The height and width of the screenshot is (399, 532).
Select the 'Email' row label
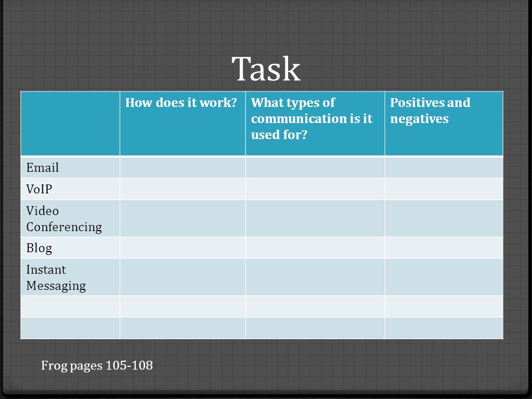click(43, 167)
